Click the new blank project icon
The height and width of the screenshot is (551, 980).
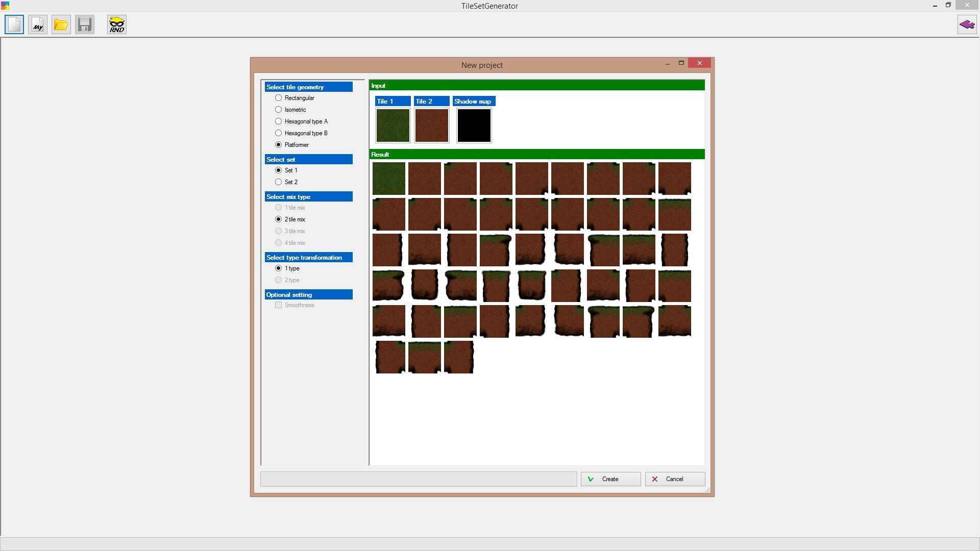click(14, 24)
